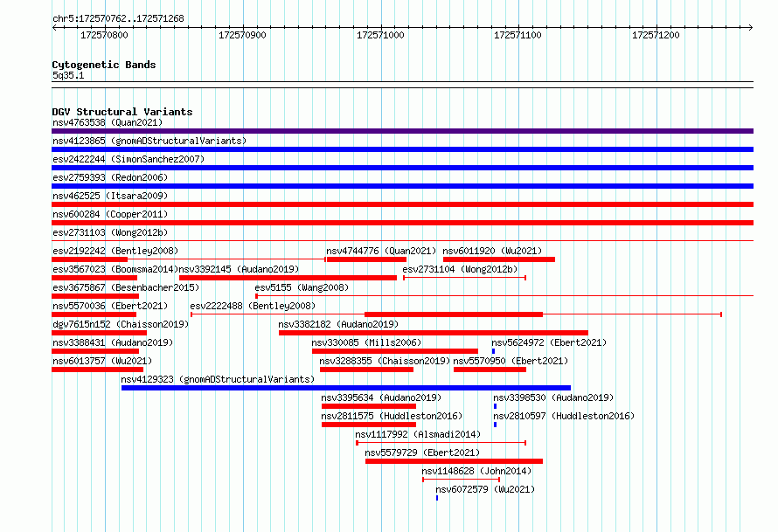The width and height of the screenshot is (778, 532).
Task: Open nsv3392145 (Audano2019) variant label
Action: click(239, 269)
